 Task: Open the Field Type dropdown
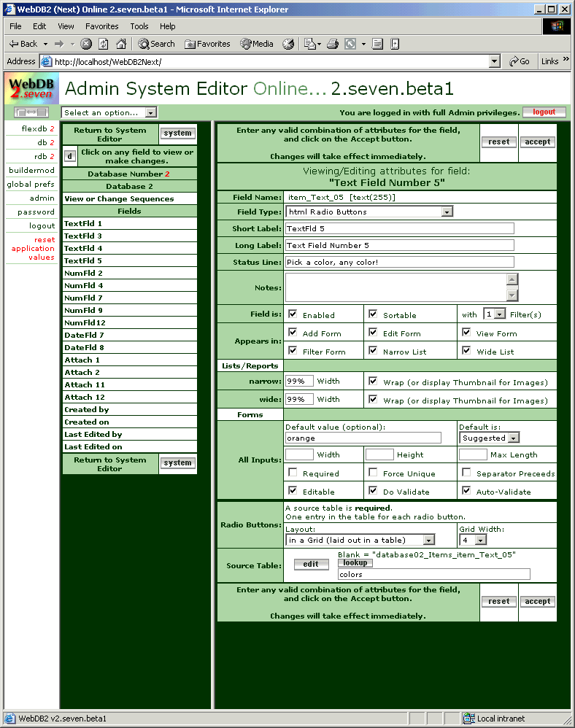(x=369, y=212)
